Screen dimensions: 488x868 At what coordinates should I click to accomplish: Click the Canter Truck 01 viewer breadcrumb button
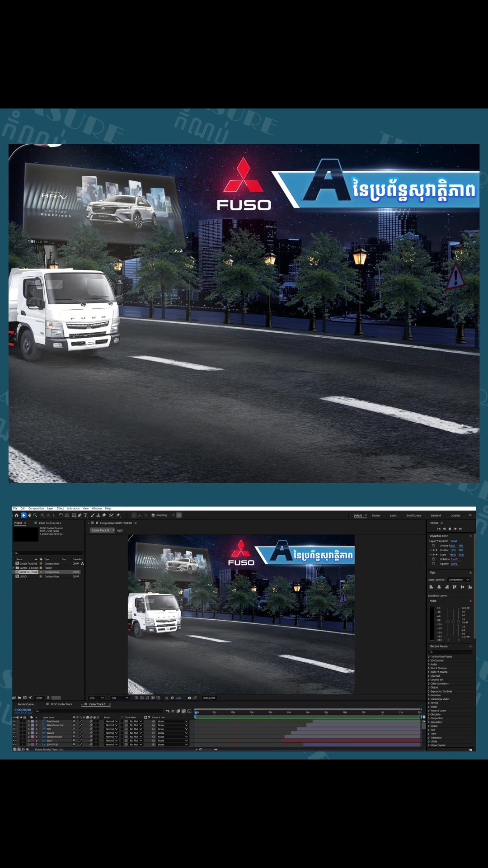pos(102,530)
